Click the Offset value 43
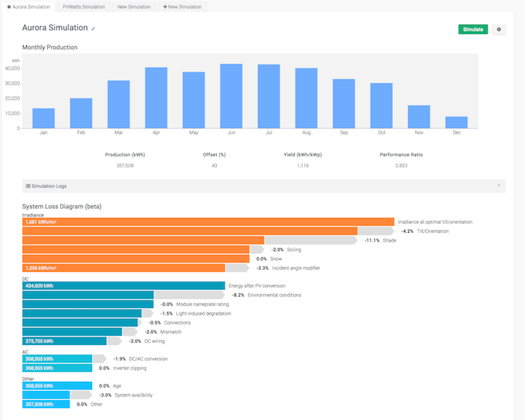 (x=214, y=166)
